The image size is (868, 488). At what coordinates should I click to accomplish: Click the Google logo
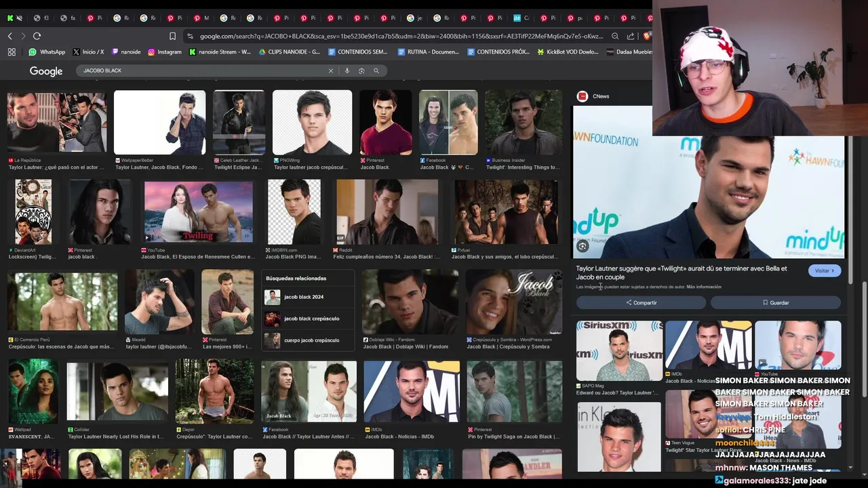pyautogui.click(x=46, y=71)
